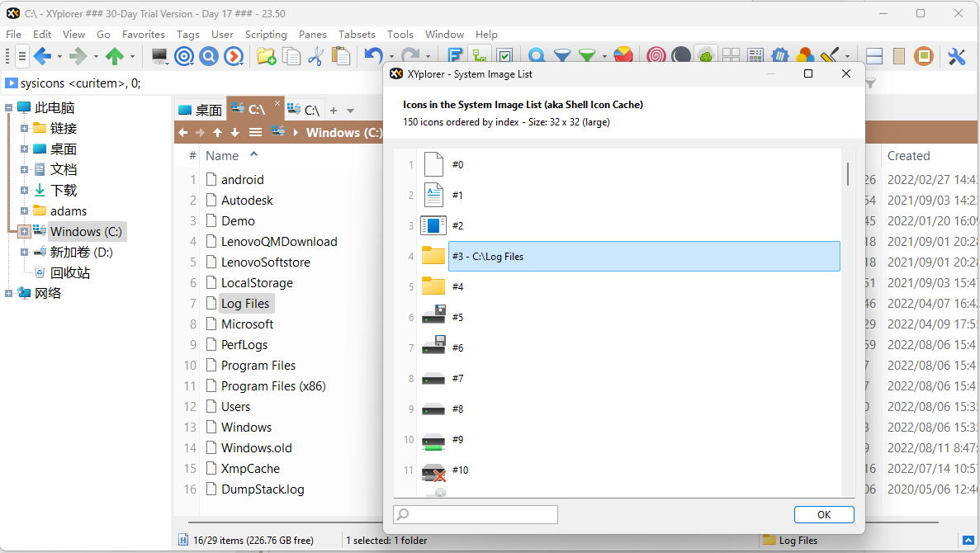The image size is (980, 553).
Task: Open the tab list dropdown arrow
Action: point(350,111)
